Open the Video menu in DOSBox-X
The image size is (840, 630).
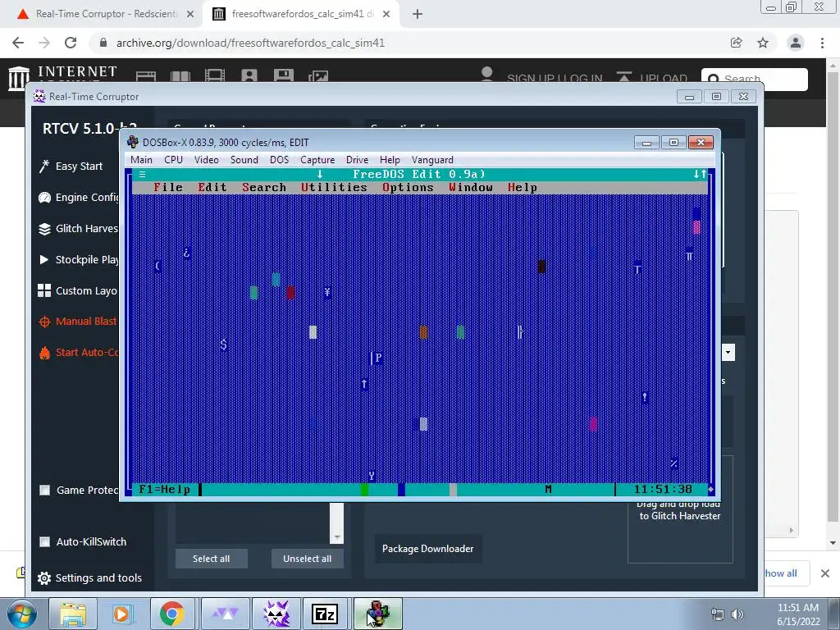point(206,160)
